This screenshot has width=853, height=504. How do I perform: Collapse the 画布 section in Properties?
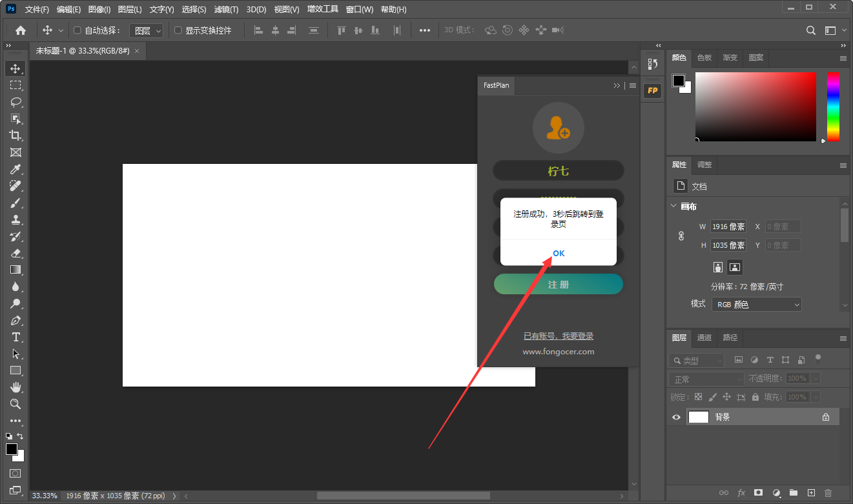(674, 207)
